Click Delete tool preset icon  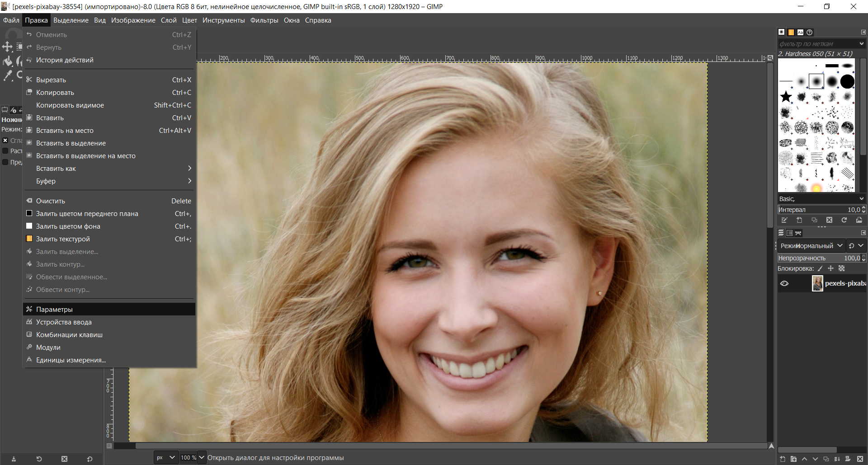(64, 459)
